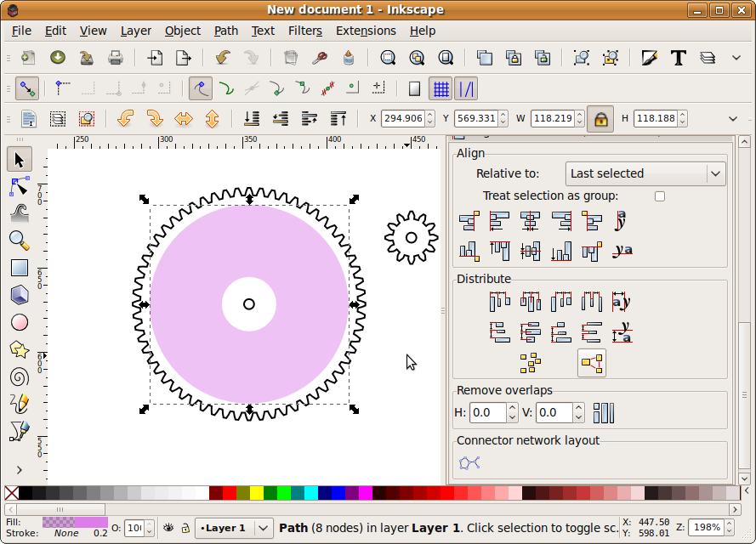Pick the yellow swatch in the palette
Image resolution: width=756 pixels, height=544 pixels.
257,493
